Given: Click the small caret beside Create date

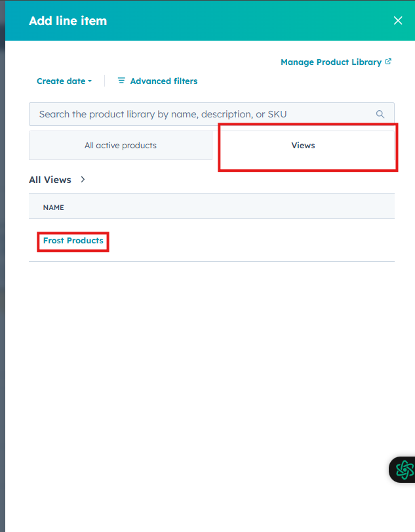Looking at the screenshot, I should click(90, 81).
